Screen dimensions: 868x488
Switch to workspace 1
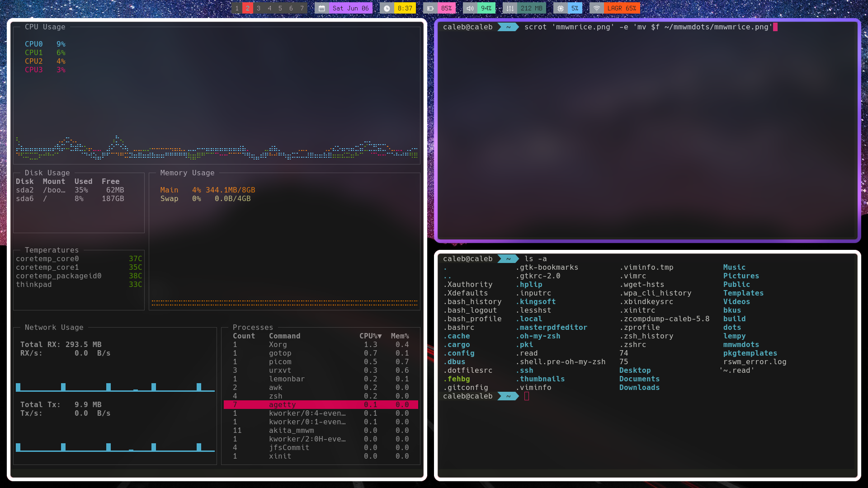[237, 8]
